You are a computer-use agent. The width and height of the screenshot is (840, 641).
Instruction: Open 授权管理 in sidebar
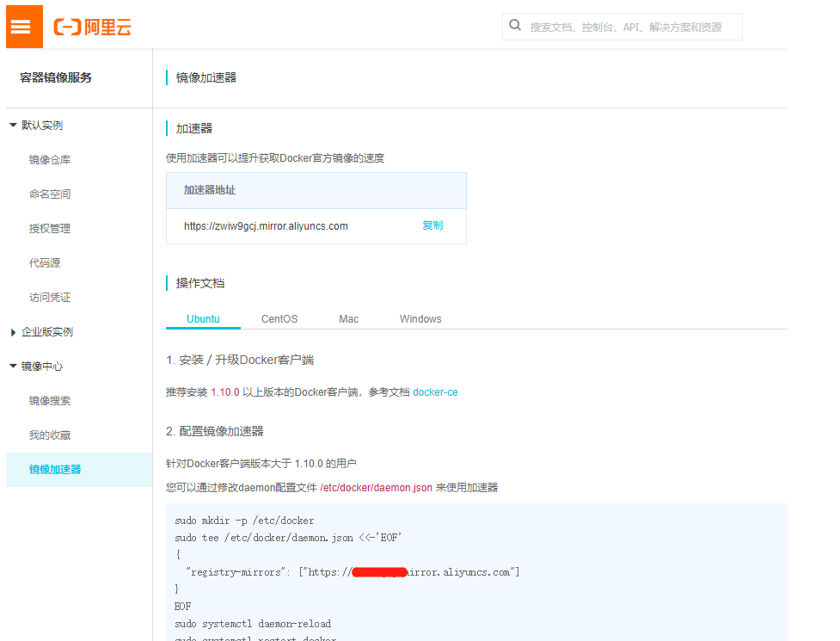pyautogui.click(x=50, y=228)
